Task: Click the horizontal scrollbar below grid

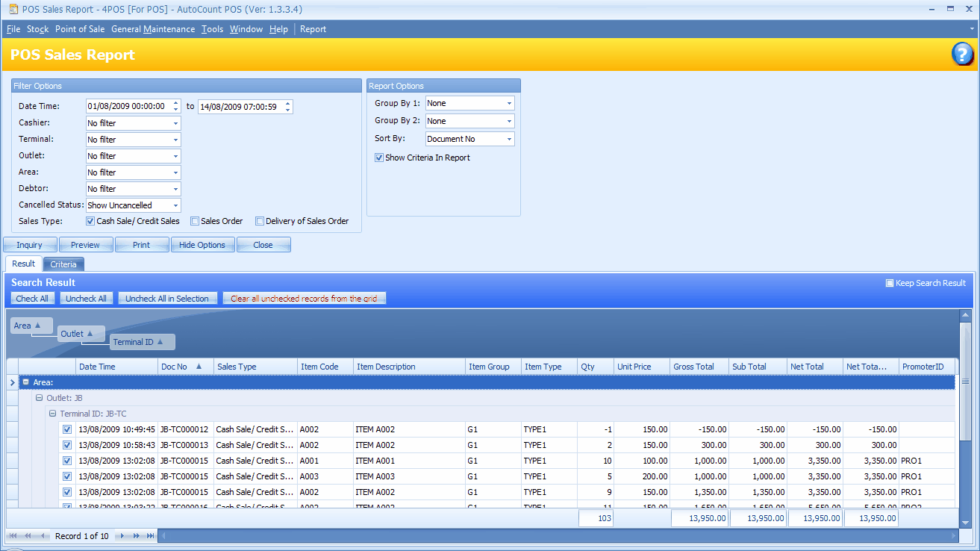Action: pos(558,536)
